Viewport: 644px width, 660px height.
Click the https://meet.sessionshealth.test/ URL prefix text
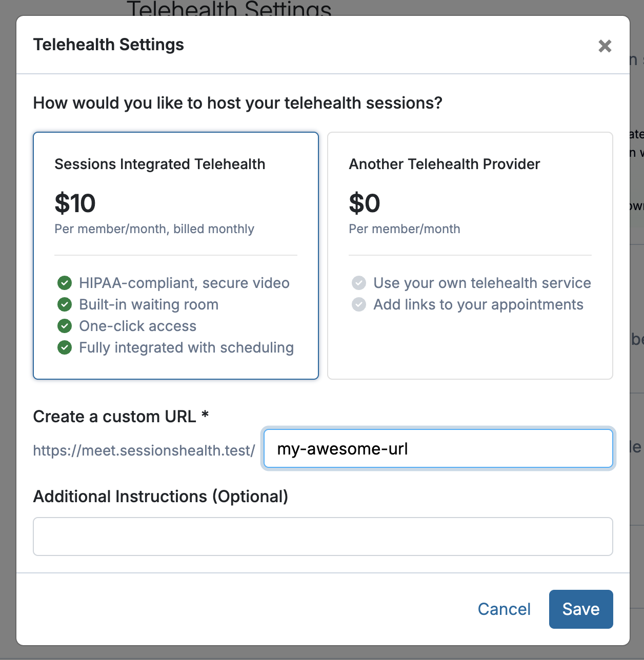144,450
